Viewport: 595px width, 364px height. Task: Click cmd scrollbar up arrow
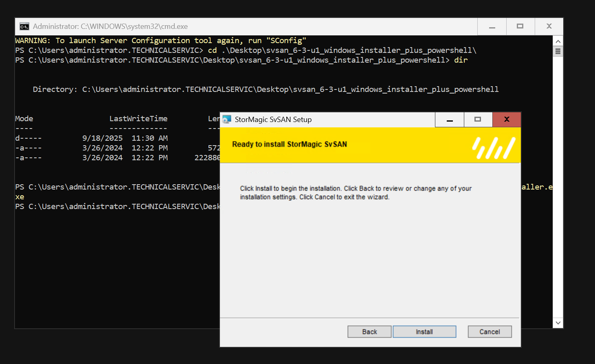point(558,41)
